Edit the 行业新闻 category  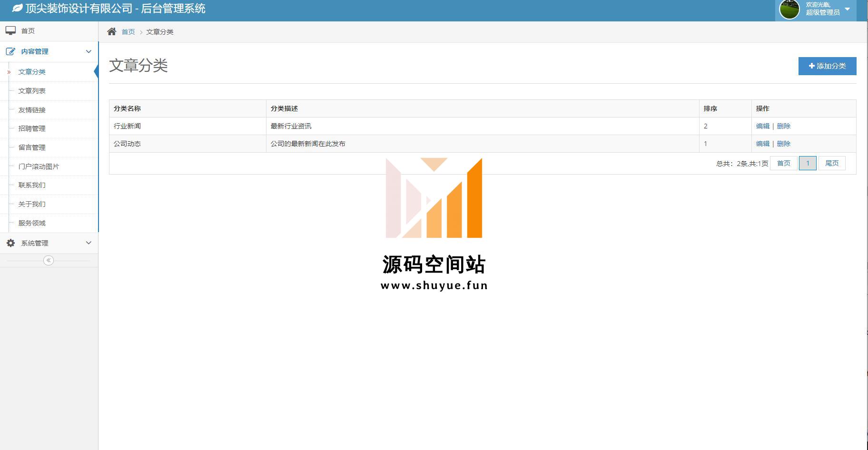pos(762,126)
